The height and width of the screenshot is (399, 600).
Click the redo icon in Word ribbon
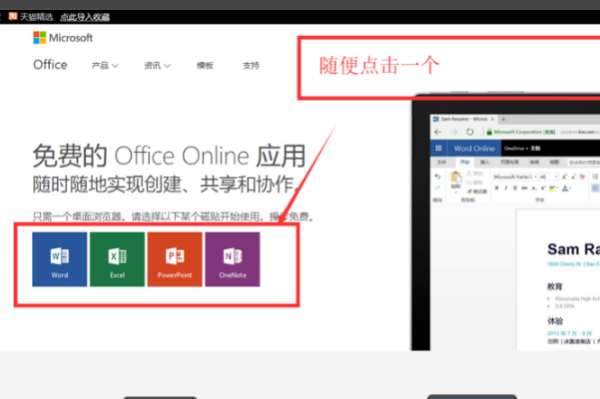pyautogui.click(x=437, y=188)
